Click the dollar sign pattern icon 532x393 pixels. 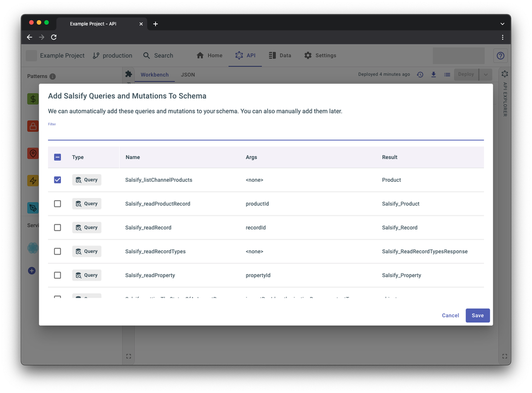(x=33, y=99)
